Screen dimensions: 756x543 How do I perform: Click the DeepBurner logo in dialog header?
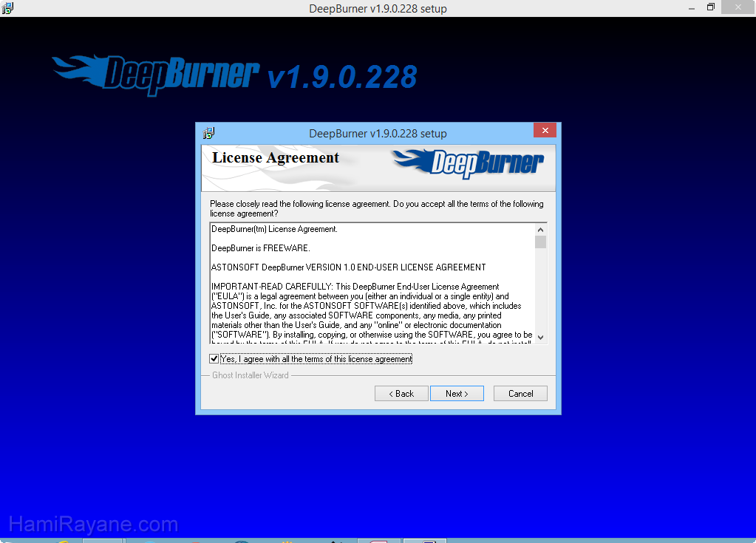tap(469, 163)
